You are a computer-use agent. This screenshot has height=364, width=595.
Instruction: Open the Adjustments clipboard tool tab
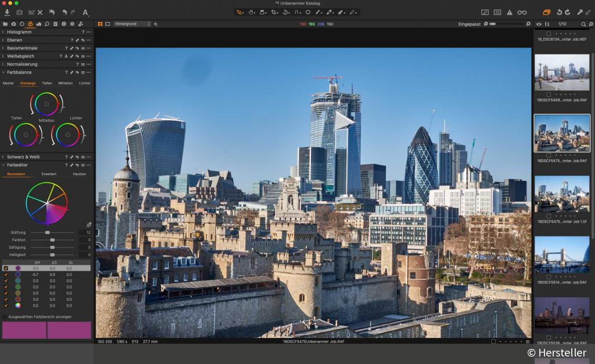tap(56, 24)
